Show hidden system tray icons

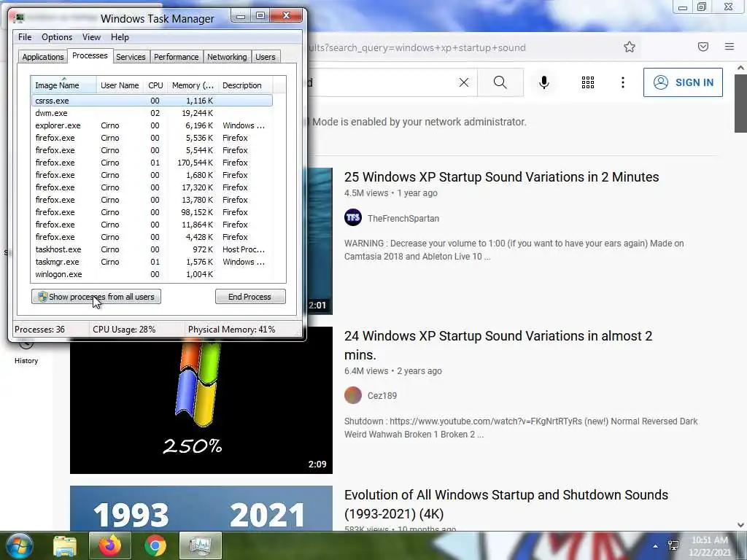click(x=656, y=546)
